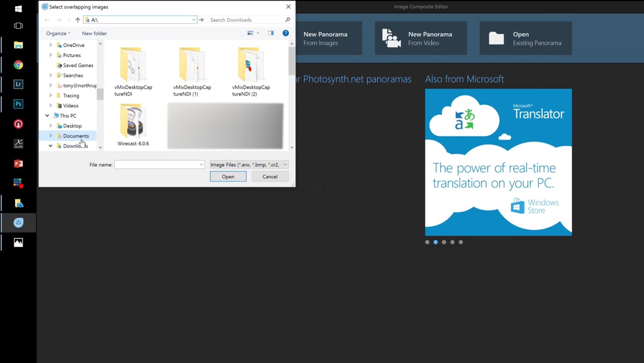Select the first carousel dot under the ad

427,242
